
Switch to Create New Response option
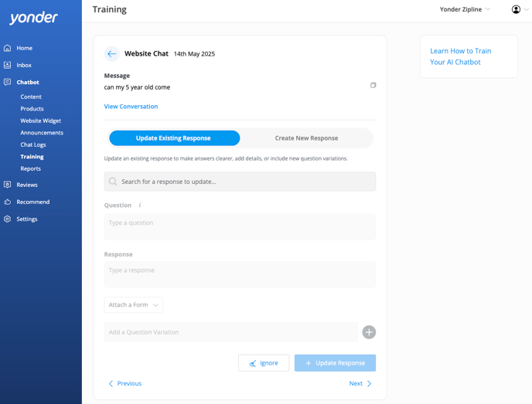pyautogui.click(x=306, y=138)
